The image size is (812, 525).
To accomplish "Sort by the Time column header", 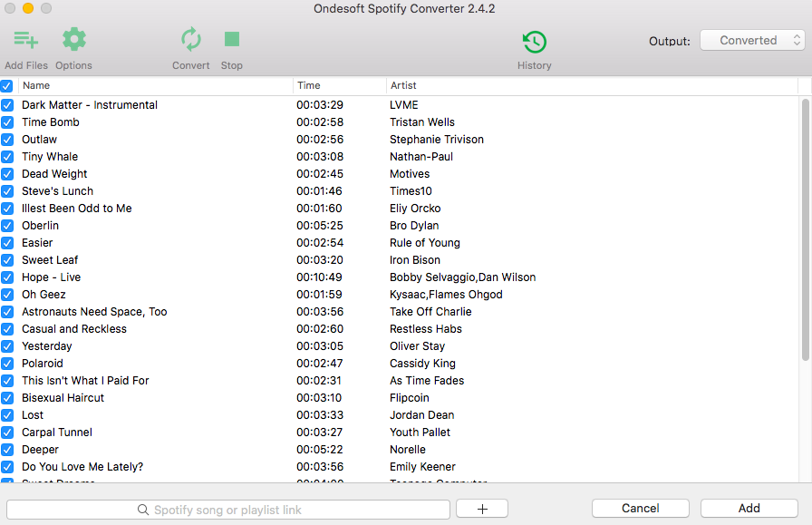I will pyautogui.click(x=309, y=85).
